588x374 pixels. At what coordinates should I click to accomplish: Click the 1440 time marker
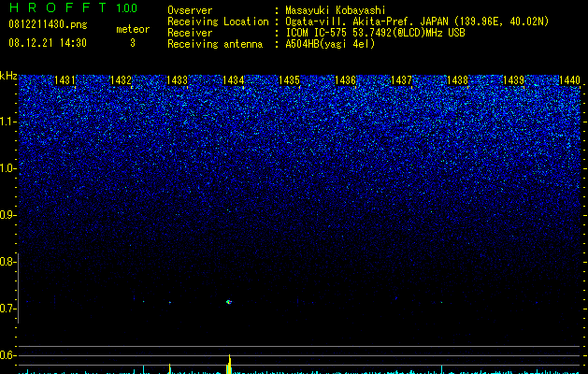(569, 80)
